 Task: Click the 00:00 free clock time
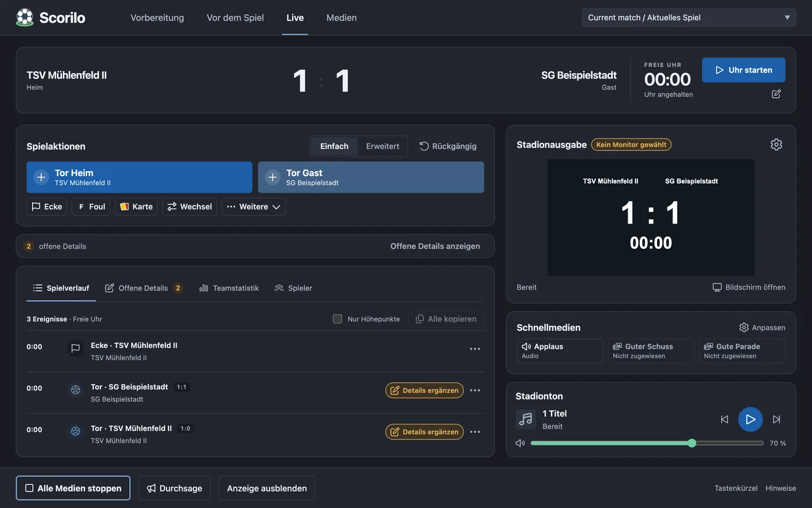click(x=668, y=79)
